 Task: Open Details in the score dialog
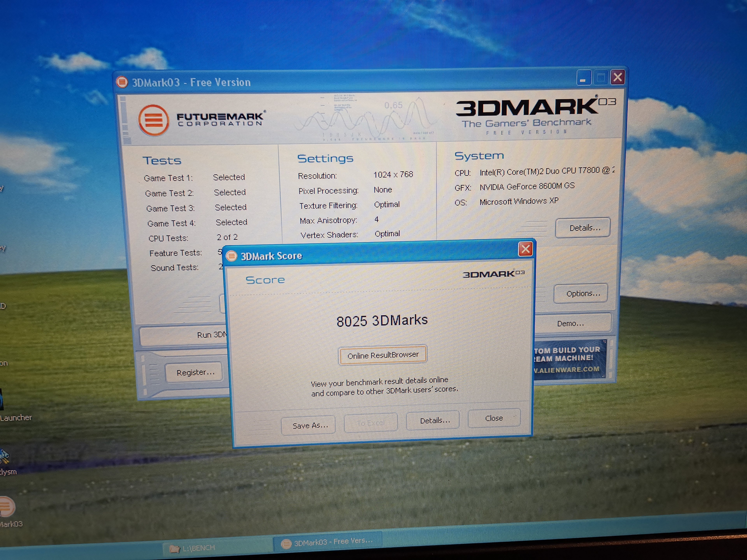point(434,421)
